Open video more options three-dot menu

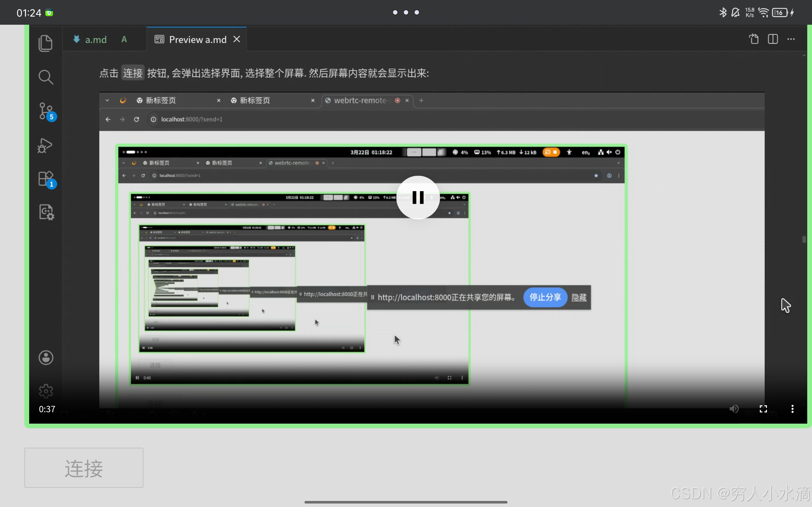(x=792, y=409)
